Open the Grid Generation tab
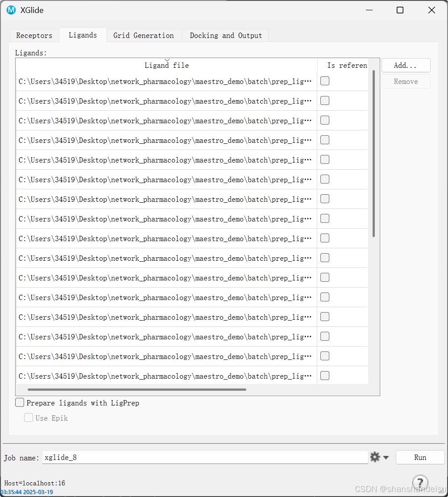 (144, 36)
